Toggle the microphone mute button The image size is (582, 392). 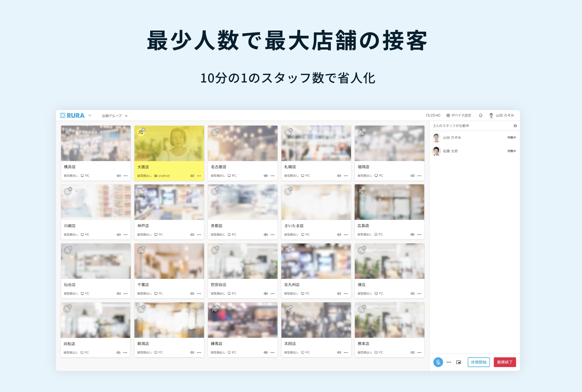[x=438, y=362]
